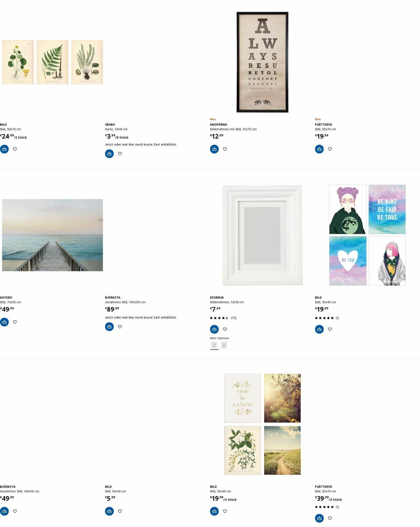420x527 pixels.
Task: Add PJÄTTERYD €39.99 set to cart
Action: 319,518
